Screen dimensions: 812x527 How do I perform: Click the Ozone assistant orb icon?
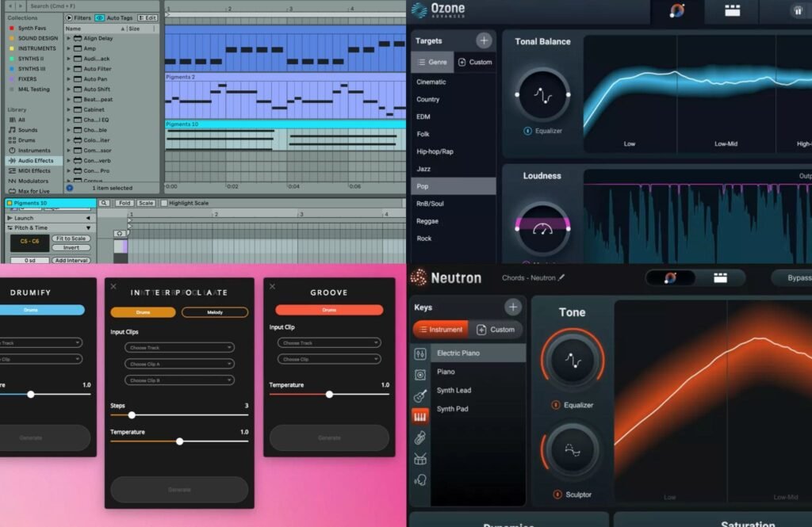pyautogui.click(x=677, y=10)
